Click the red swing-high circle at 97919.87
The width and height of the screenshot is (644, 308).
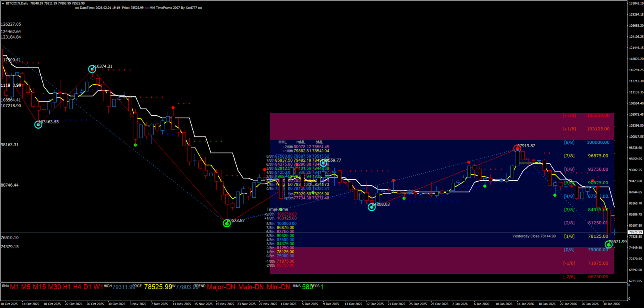coord(517,149)
